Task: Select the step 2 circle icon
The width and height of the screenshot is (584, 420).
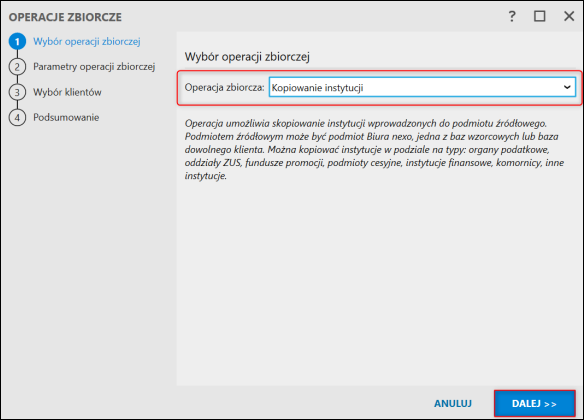Action: coord(17,67)
